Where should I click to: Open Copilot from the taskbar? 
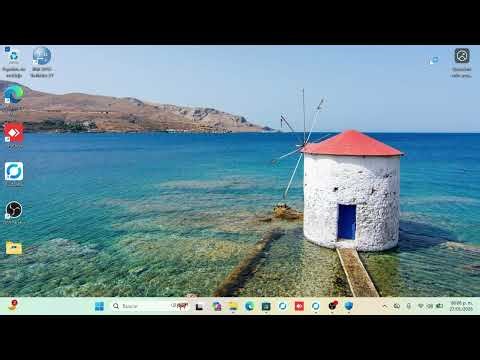coord(216,306)
